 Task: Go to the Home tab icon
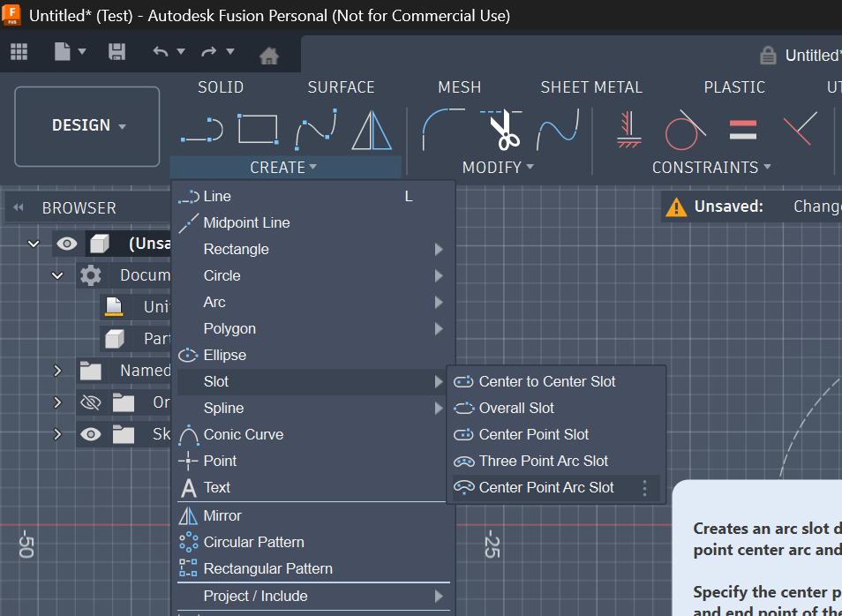[269, 56]
